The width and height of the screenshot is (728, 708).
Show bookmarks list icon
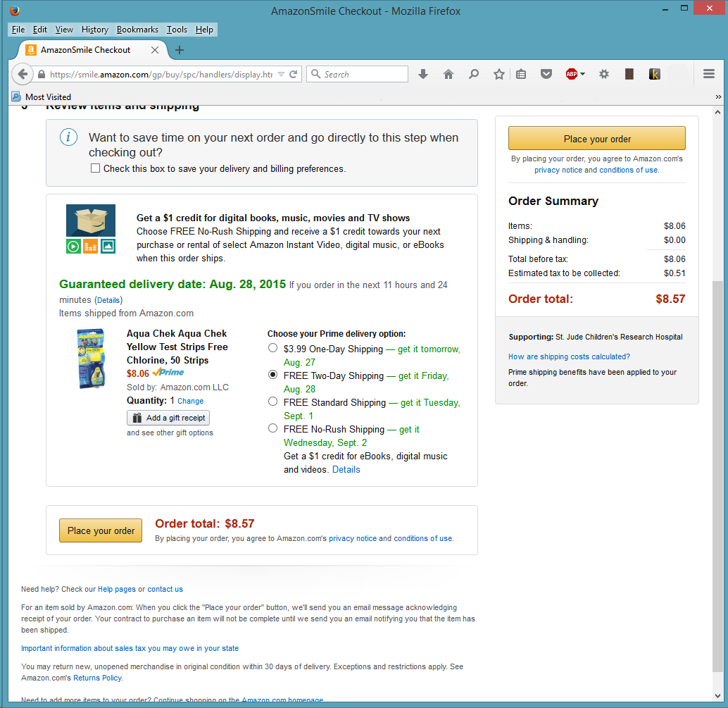(x=521, y=74)
